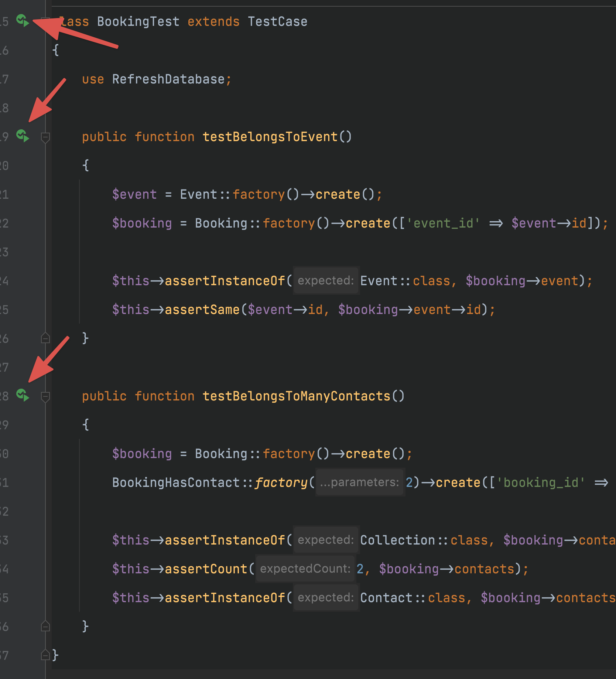The height and width of the screenshot is (679, 616).
Task: Click fold-end marker closing testBelongsToEvent
Action: (45, 338)
